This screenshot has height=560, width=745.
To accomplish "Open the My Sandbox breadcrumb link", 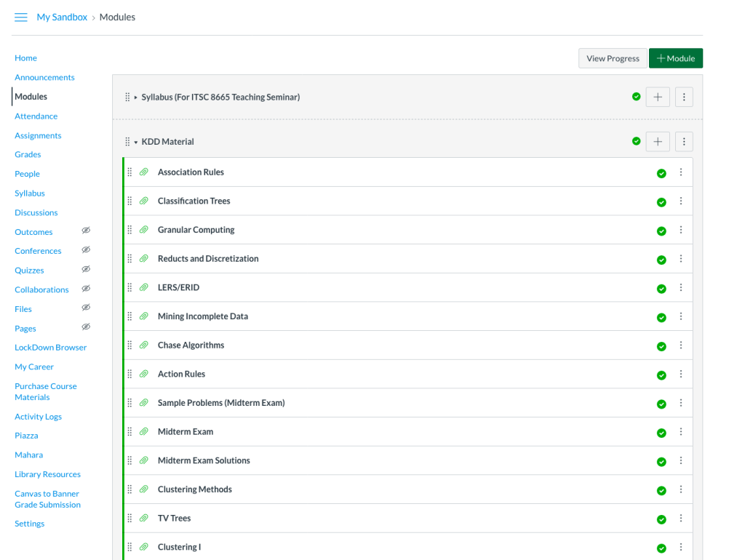I will click(x=62, y=17).
